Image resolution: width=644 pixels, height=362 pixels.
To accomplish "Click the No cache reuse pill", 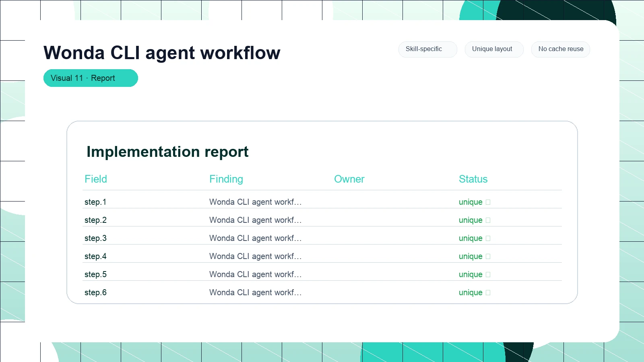I will point(561,49).
